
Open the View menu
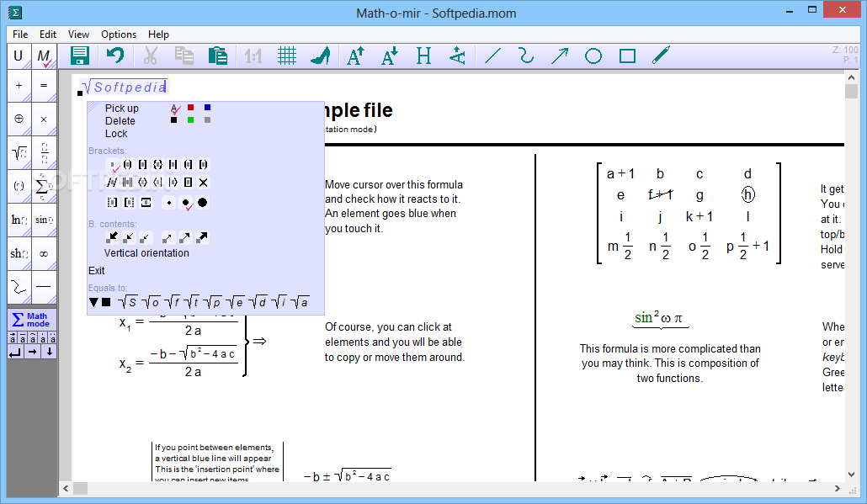point(78,34)
